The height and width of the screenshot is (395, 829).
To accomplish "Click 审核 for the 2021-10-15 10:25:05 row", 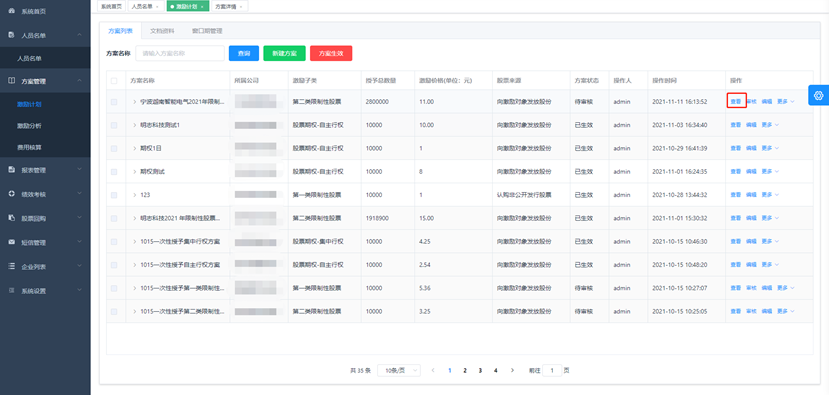I will pyautogui.click(x=751, y=311).
